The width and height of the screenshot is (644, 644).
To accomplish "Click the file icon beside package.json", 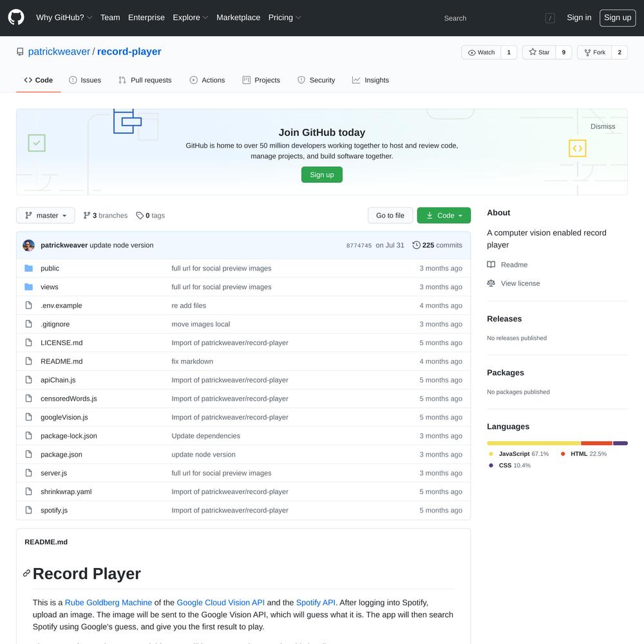I will pyautogui.click(x=28, y=454).
